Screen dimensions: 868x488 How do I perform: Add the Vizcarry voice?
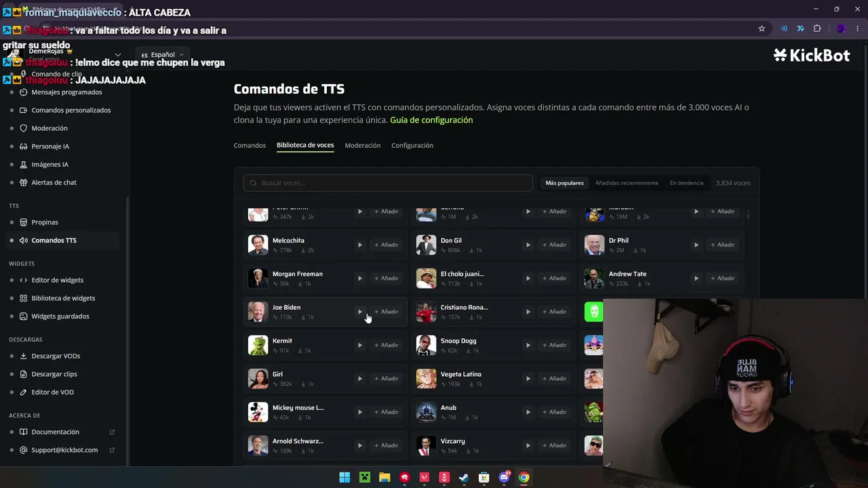pos(555,445)
